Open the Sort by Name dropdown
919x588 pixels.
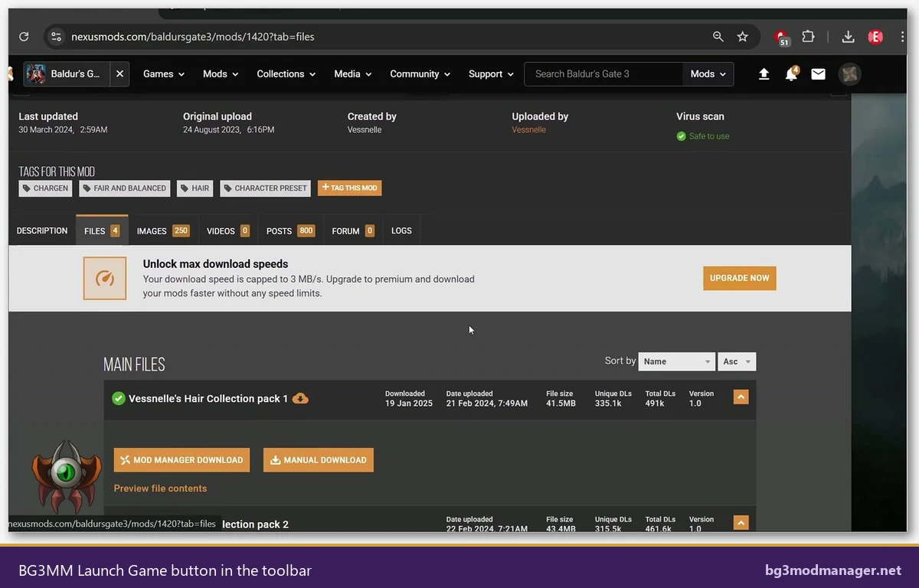676,361
